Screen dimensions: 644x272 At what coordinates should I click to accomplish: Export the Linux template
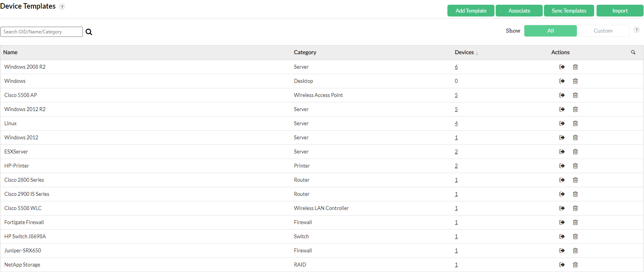coord(562,123)
